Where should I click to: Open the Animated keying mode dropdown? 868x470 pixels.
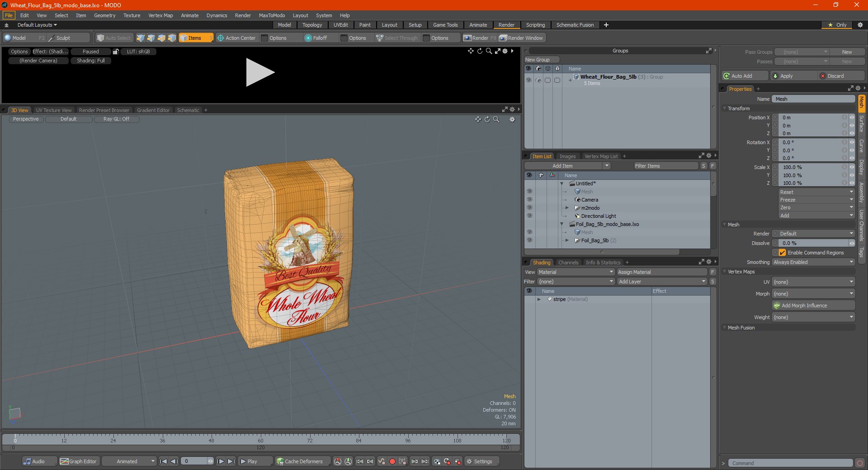click(129, 461)
